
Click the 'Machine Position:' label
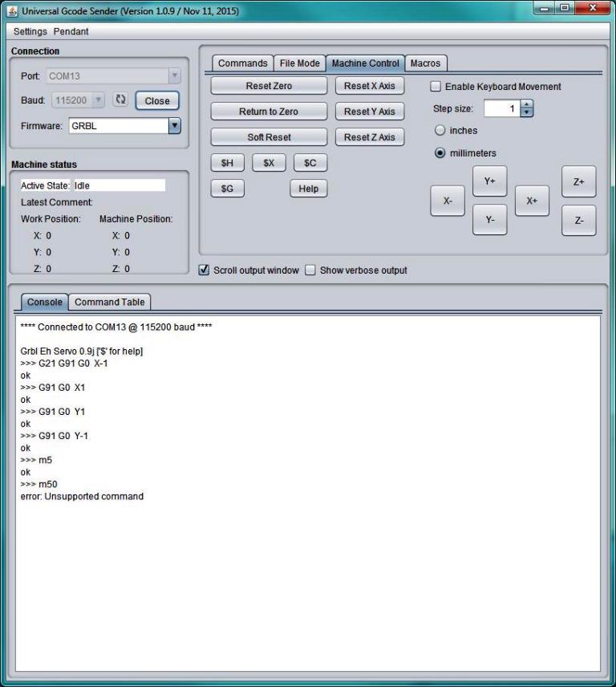click(x=136, y=218)
